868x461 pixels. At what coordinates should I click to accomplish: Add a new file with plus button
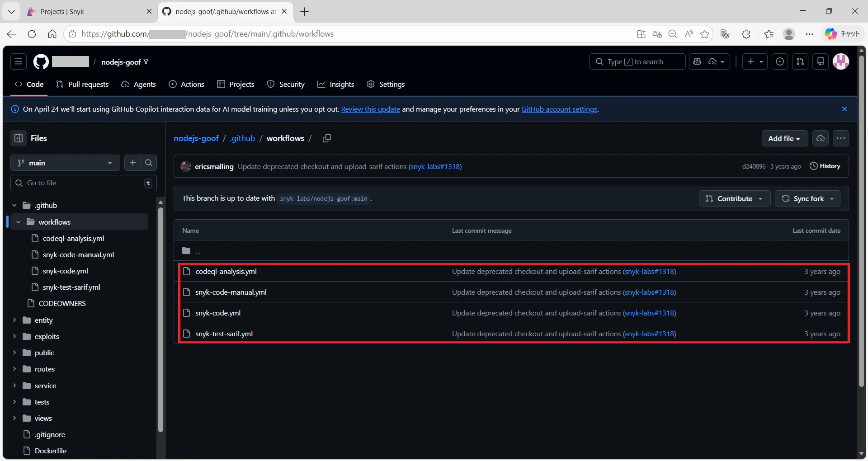(132, 163)
